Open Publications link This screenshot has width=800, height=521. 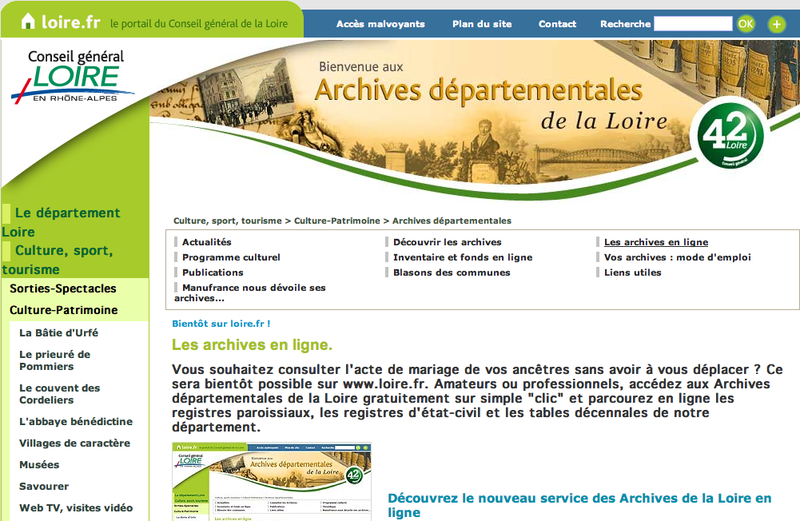coord(213,272)
